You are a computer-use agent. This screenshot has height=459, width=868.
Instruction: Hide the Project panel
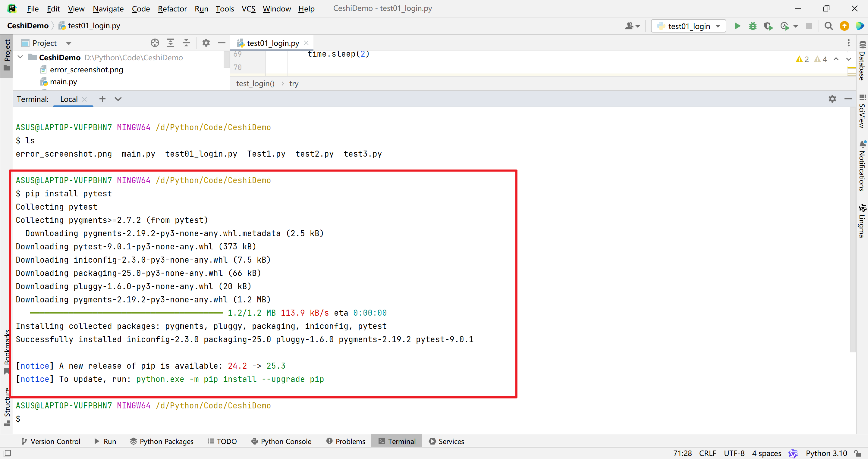pyautogui.click(x=222, y=43)
